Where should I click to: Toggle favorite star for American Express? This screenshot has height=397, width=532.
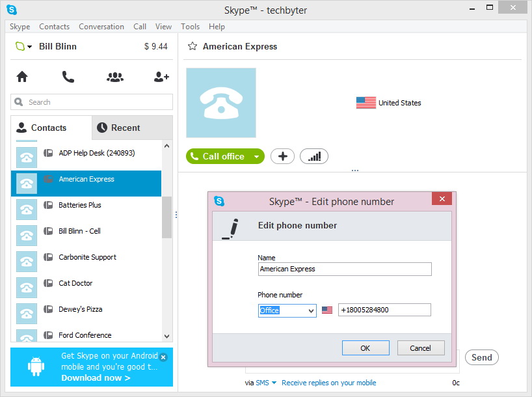(193, 46)
